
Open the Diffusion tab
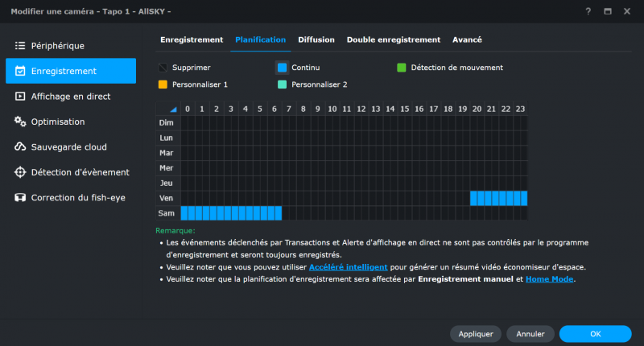click(x=316, y=39)
